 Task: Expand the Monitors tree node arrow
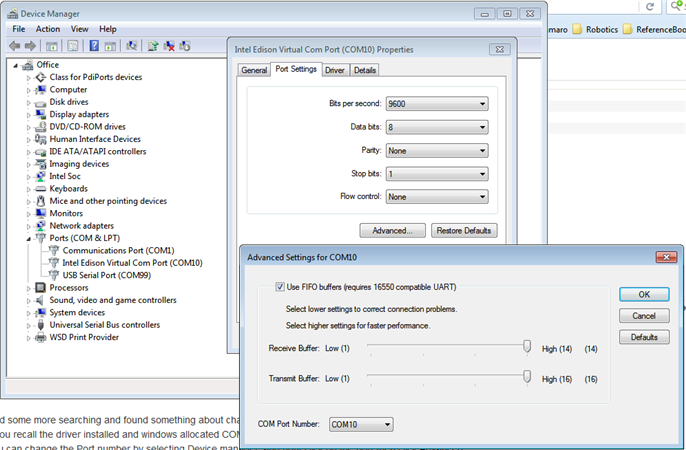28,214
